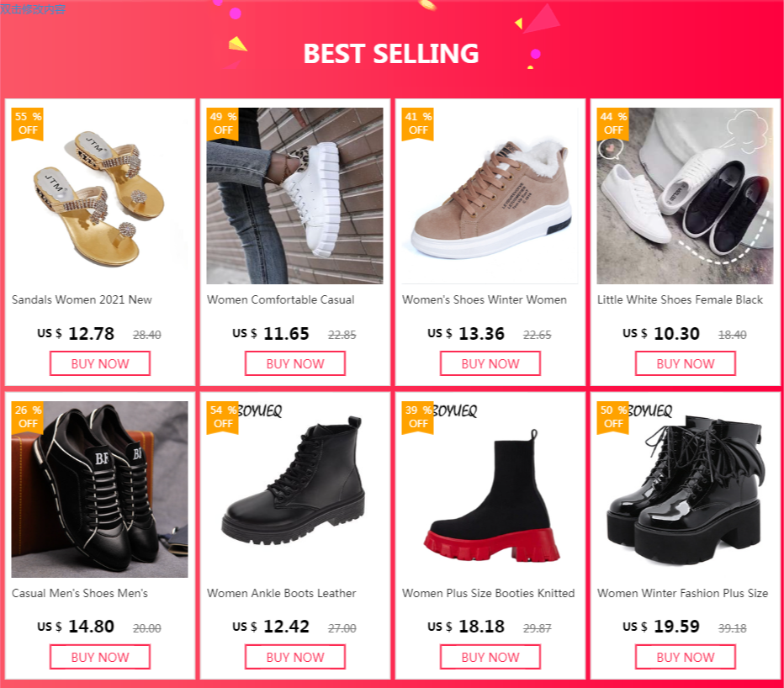Buy the Sandals Women 2021 New
Image resolution: width=784 pixels, height=688 pixels.
coord(100,363)
